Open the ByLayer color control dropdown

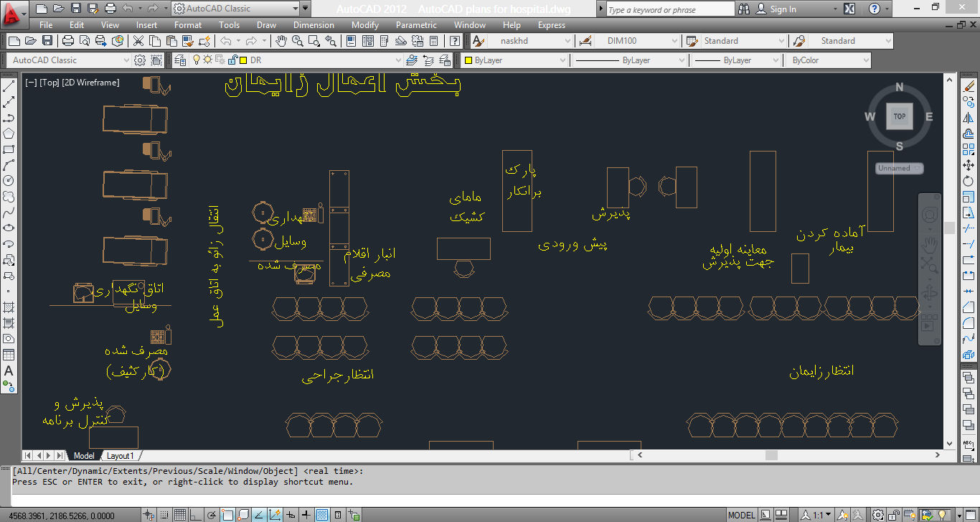click(514, 60)
